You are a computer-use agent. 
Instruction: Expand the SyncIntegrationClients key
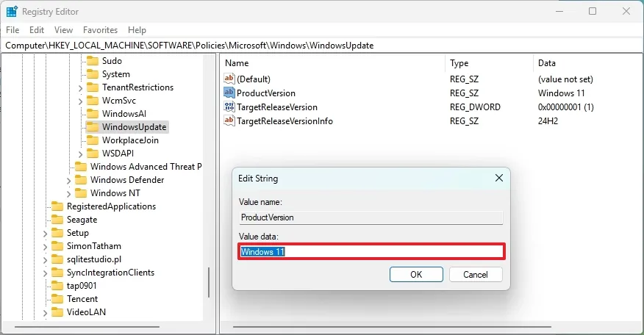click(45, 273)
